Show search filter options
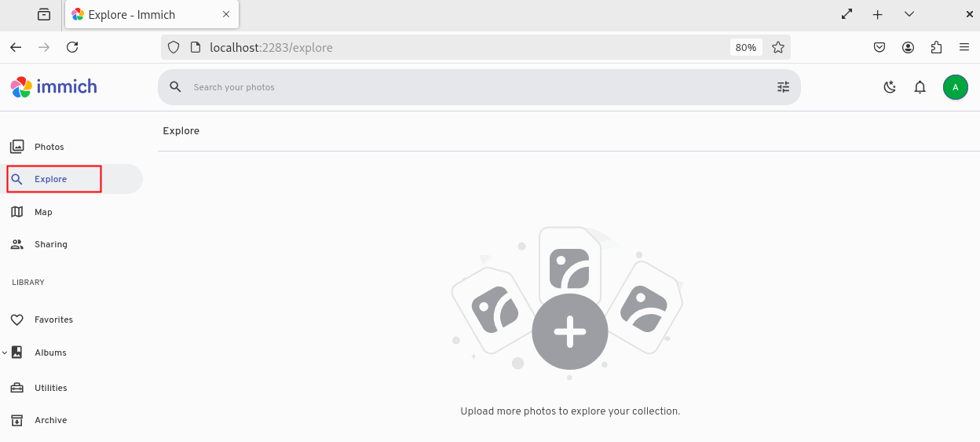This screenshot has width=980, height=442. (783, 87)
